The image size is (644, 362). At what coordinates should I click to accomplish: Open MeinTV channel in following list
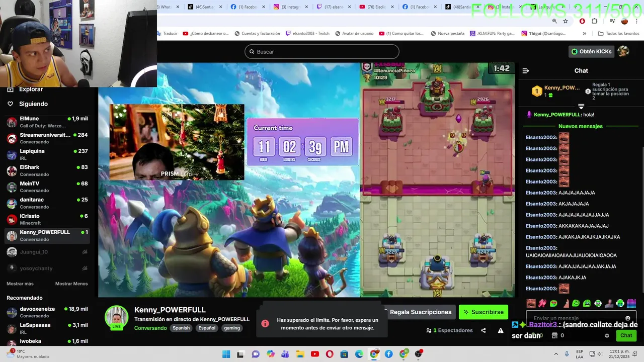click(x=47, y=187)
